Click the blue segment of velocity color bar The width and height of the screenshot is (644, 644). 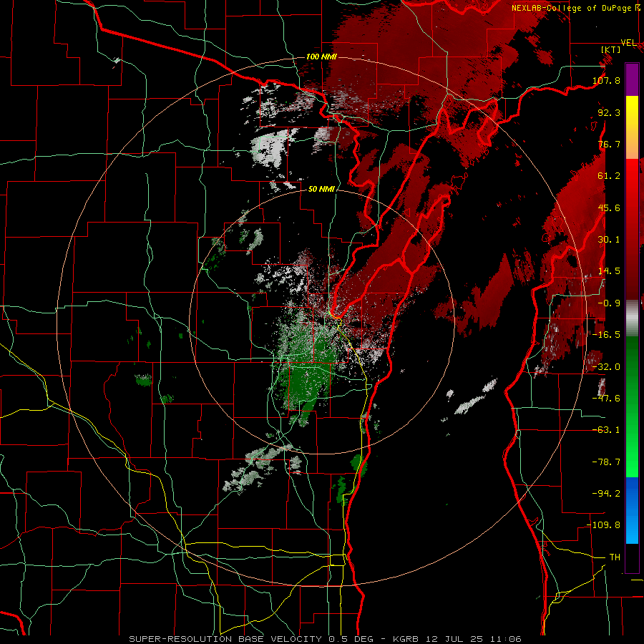pos(632,509)
